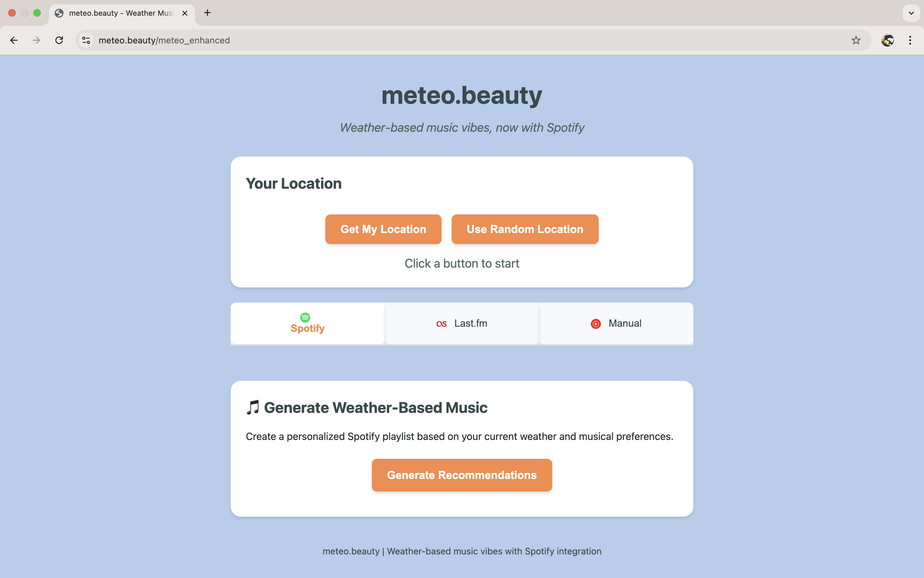Expand the tab search chevron
Viewport: 924px width, 578px height.
coord(911,13)
